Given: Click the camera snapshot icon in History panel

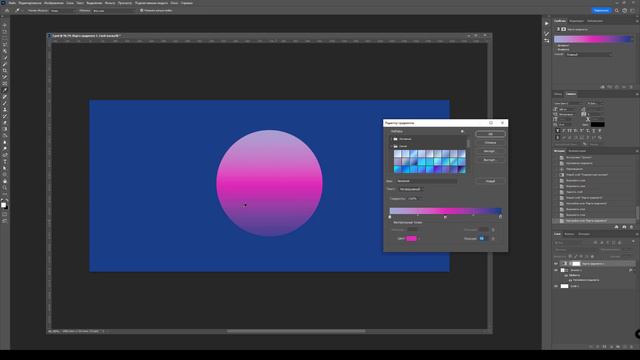Looking at the screenshot, I should pos(624,227).
